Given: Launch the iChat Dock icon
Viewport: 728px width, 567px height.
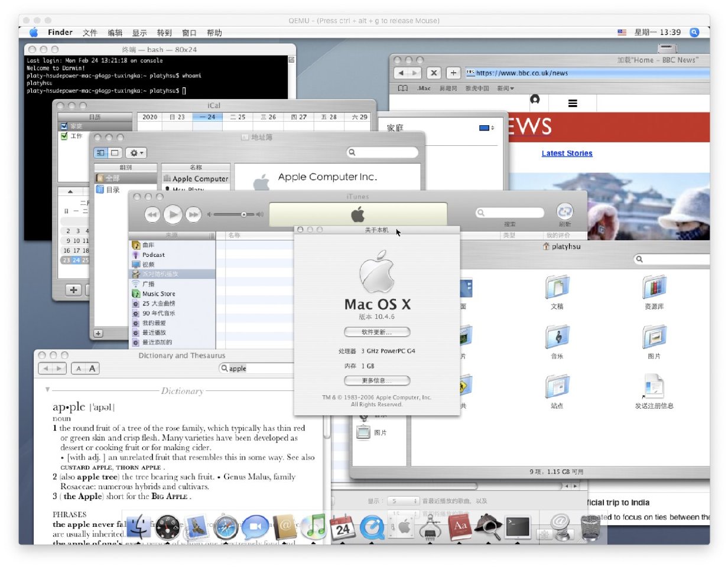Looking at the screenshot, I should pos(255,526).
